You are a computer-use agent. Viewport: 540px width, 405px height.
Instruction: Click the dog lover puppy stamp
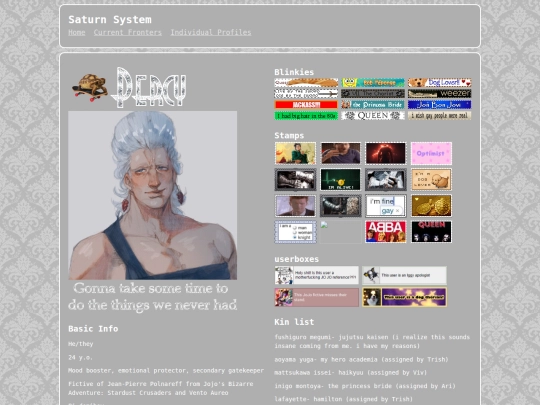(x=431, y=179)
